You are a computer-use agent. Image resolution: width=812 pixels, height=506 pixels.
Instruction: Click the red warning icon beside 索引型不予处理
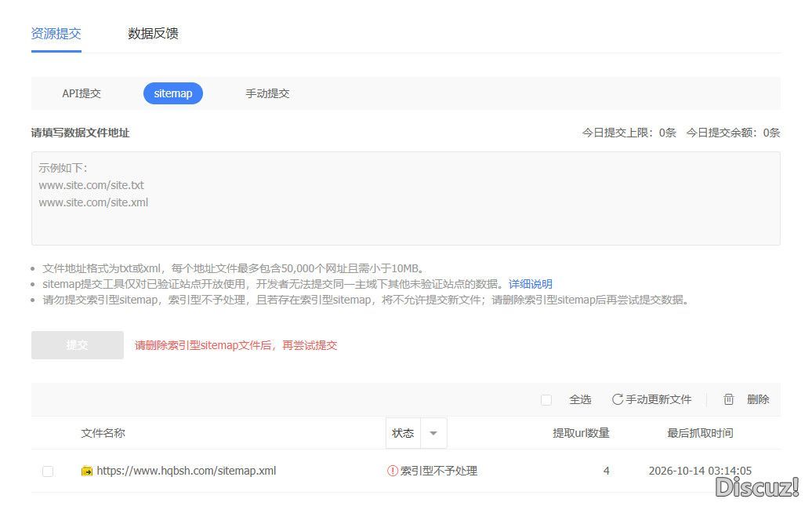[x=393, y=471]
